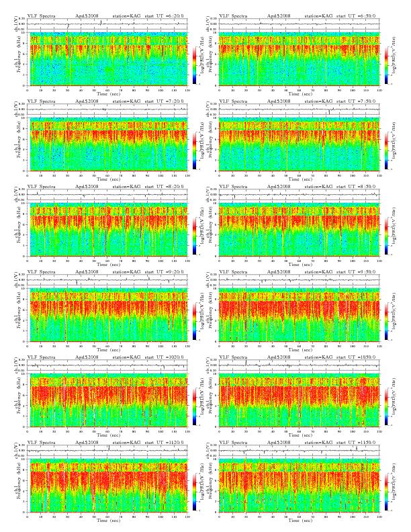
Task: Click the 'start UT =9:50:0' title text
Action: [x=356, y=272]
